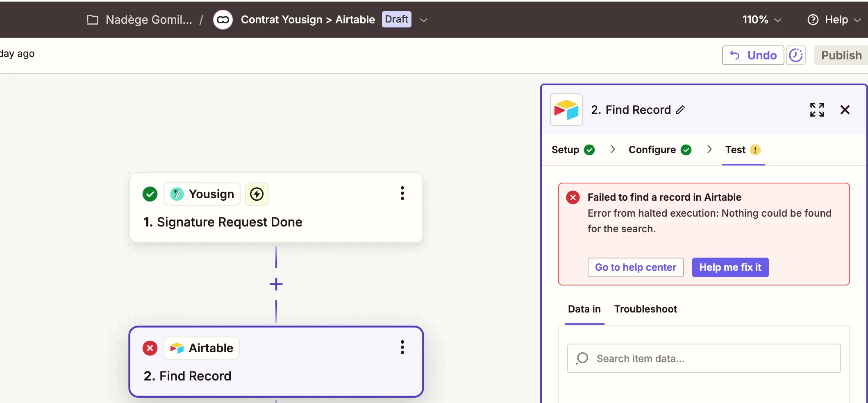868x403 pixels.
Task: Click Help me fix it button
Action: coord(730,267)
